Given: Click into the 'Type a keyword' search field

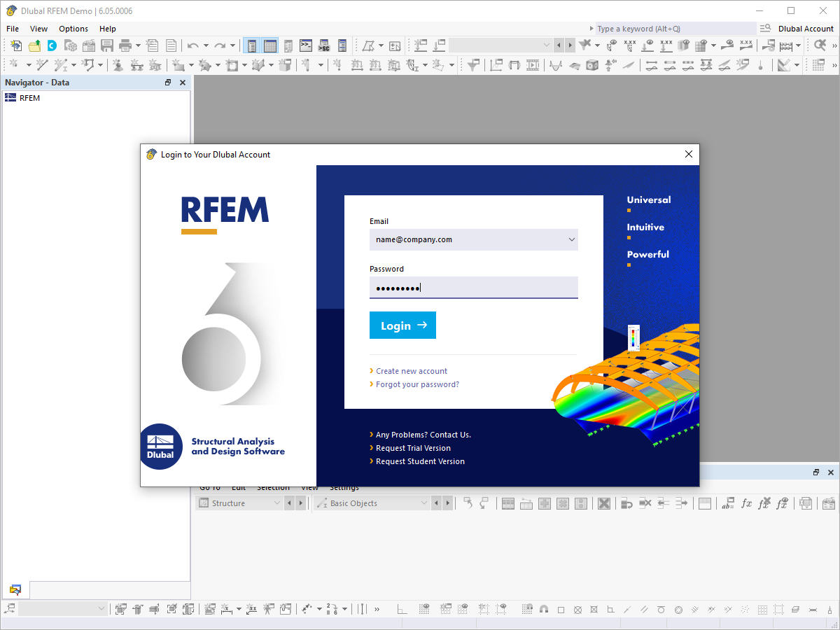Looking at the screenshot, I should tap(675, 29).
